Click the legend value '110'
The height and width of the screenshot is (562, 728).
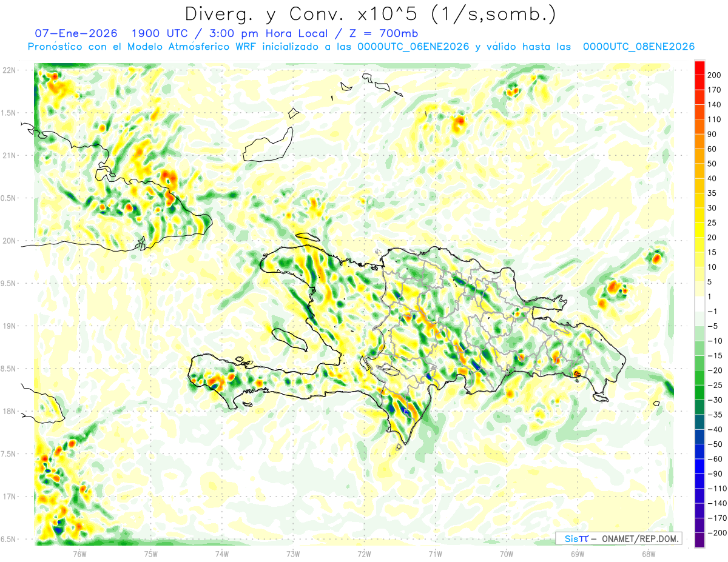(714, 119)
